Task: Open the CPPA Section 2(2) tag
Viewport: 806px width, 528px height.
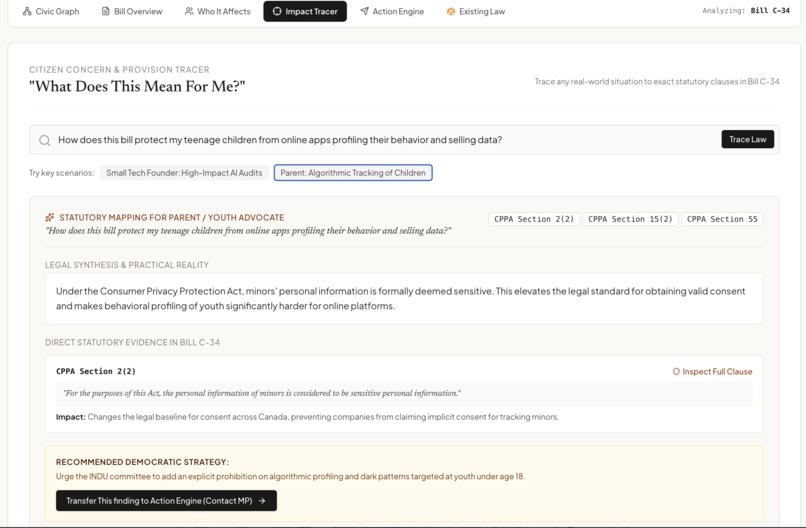Action: (x=534, y=219)
